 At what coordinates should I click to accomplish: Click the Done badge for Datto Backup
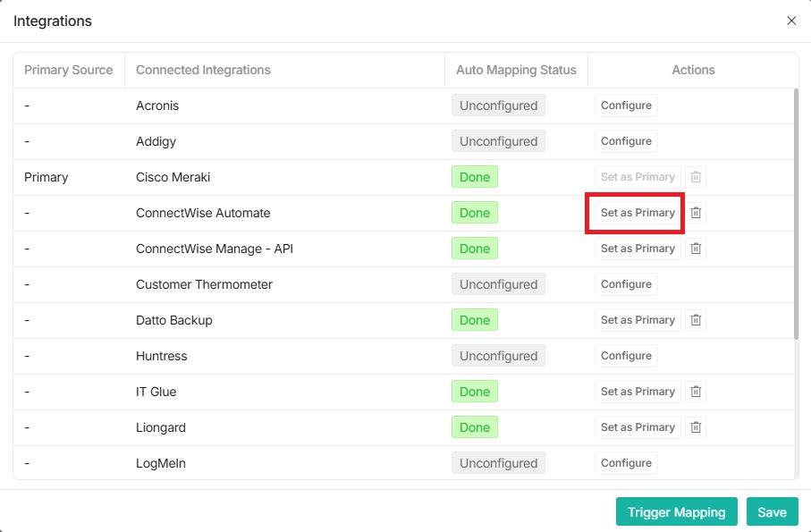(x=474, y=320)
